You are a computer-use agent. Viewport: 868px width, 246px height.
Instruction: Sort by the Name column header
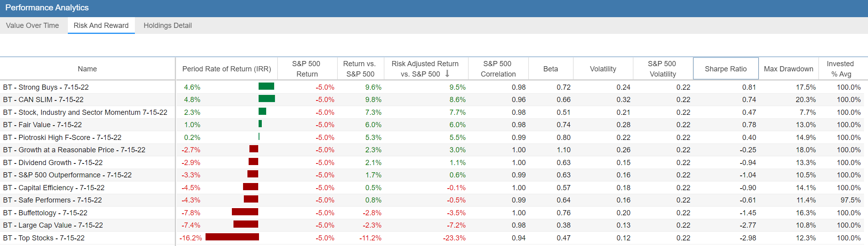(x=87, y=69)
